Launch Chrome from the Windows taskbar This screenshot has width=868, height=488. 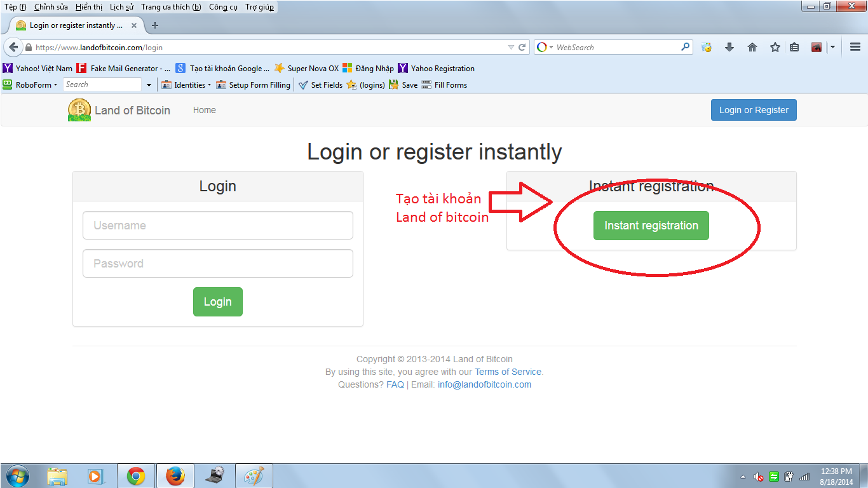point(136,476)
